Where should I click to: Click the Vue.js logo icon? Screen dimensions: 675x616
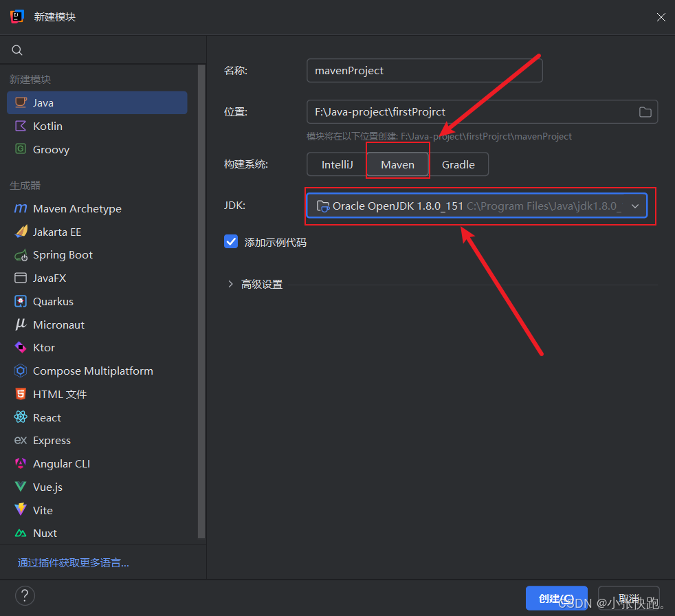[21, 487]
